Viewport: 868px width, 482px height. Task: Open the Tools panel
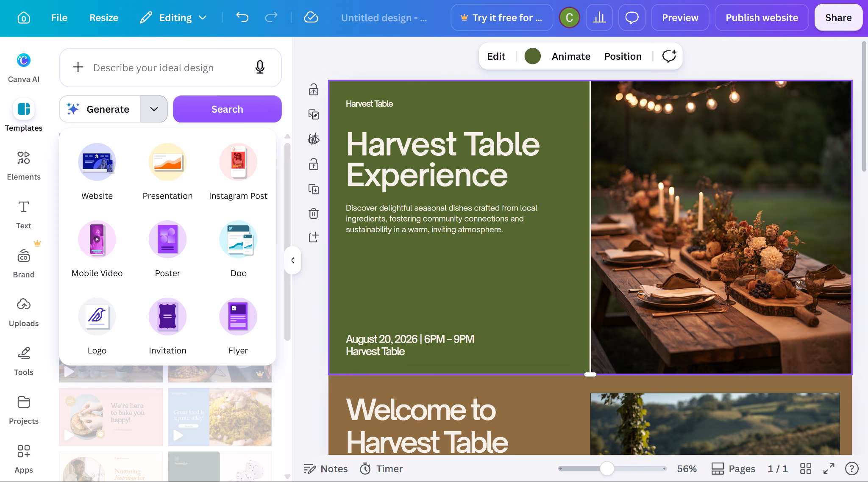coord(24,361)
